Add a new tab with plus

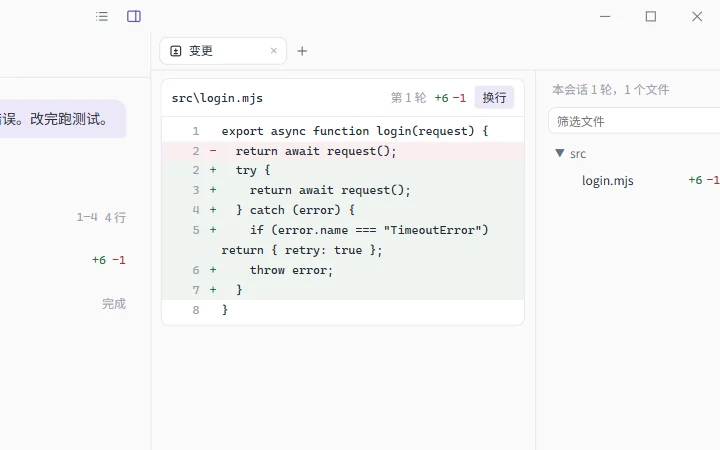302,51
